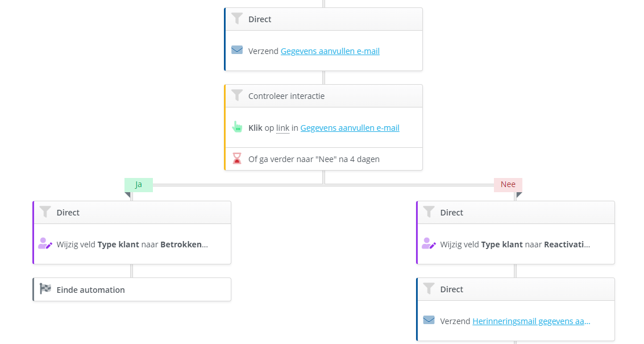Select the Einde automation block
The image size is (644, 344).
(x=132, y=289)
